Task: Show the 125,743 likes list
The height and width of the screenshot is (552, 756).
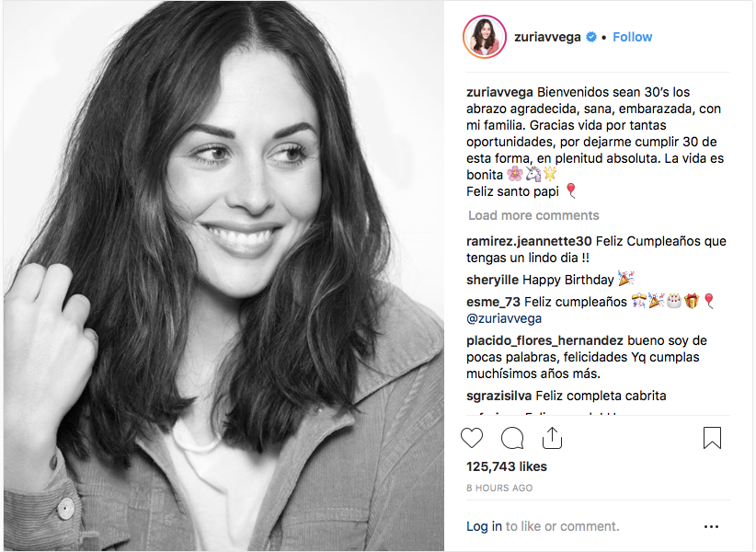Action: tap(507, 466)
